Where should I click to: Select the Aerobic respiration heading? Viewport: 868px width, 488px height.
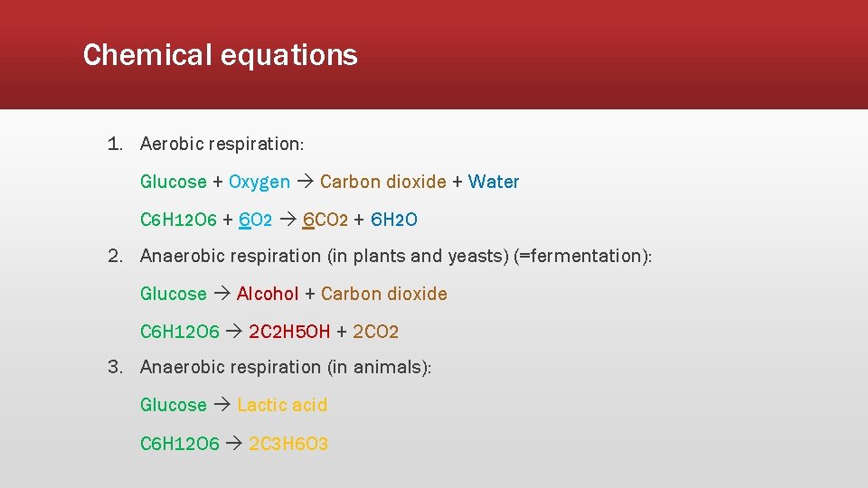tap(222, 145)
